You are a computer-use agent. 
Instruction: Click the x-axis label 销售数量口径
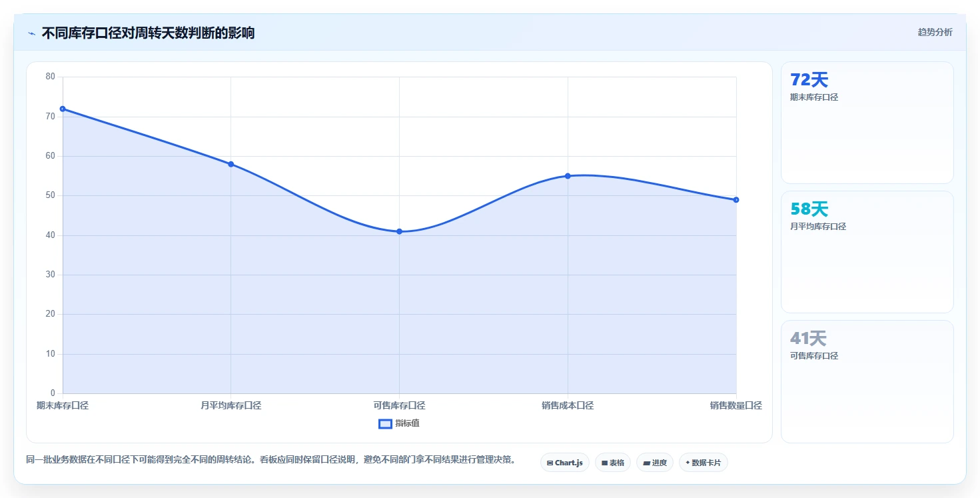(x=735, y=405)
